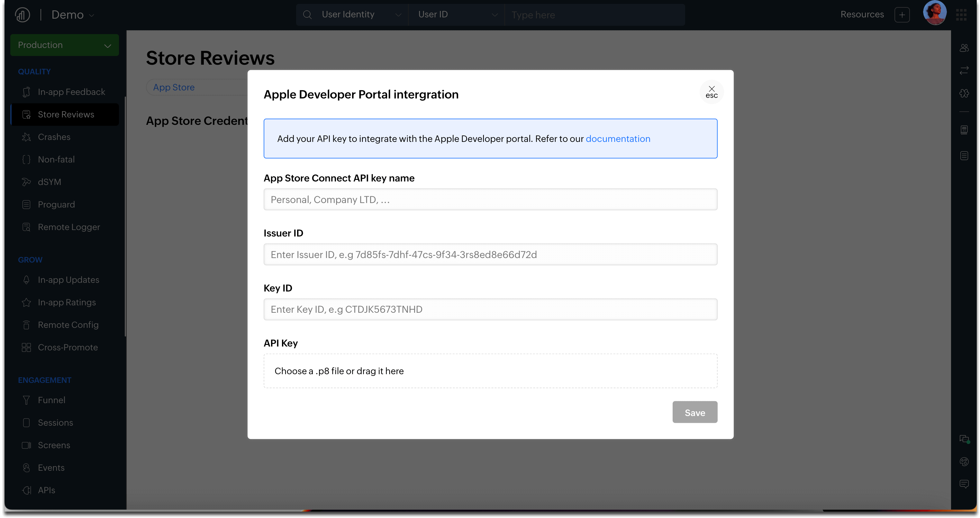Open the Resources link
This screenshot has width=980, height=518.
[x=862, y=14]
